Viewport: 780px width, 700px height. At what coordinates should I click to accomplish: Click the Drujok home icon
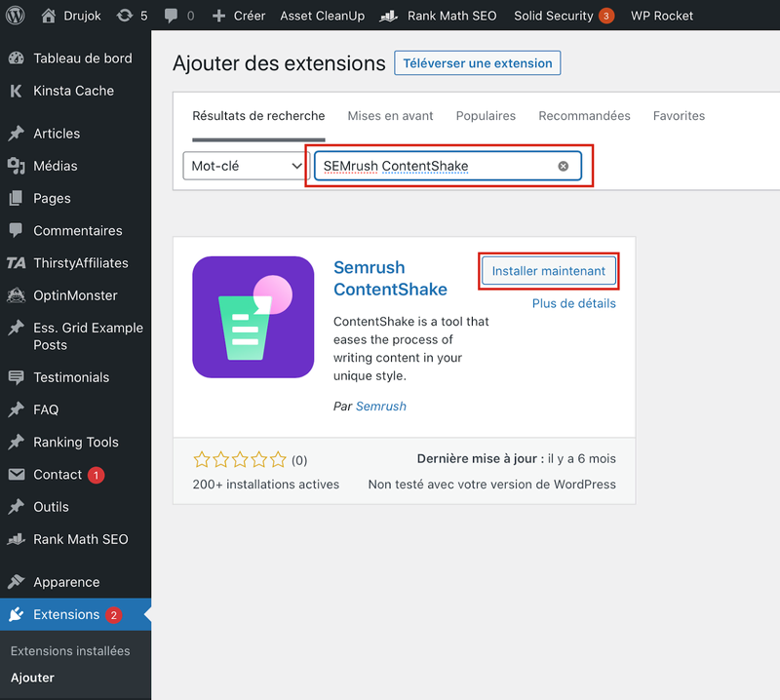[48, 16]
